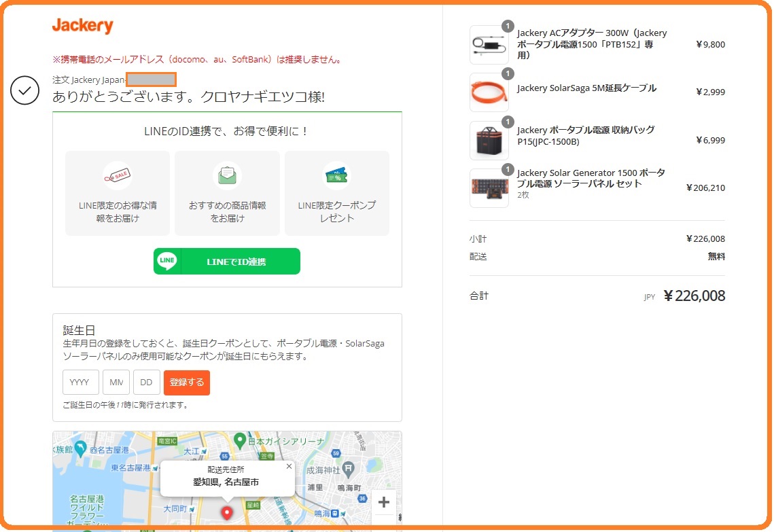Focus the YYYY birth year field
The image size is (774, 532).
[80, 383]
